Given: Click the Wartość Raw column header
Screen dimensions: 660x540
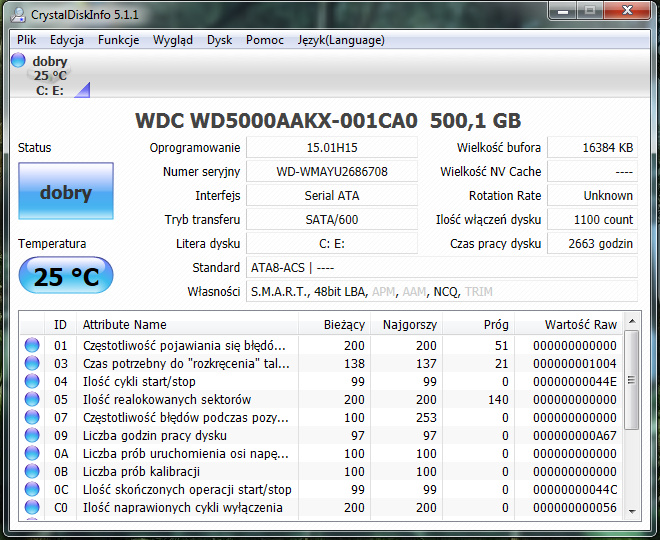Looking at the screenshot, I should pyautogui.click(x=568, y=325).
